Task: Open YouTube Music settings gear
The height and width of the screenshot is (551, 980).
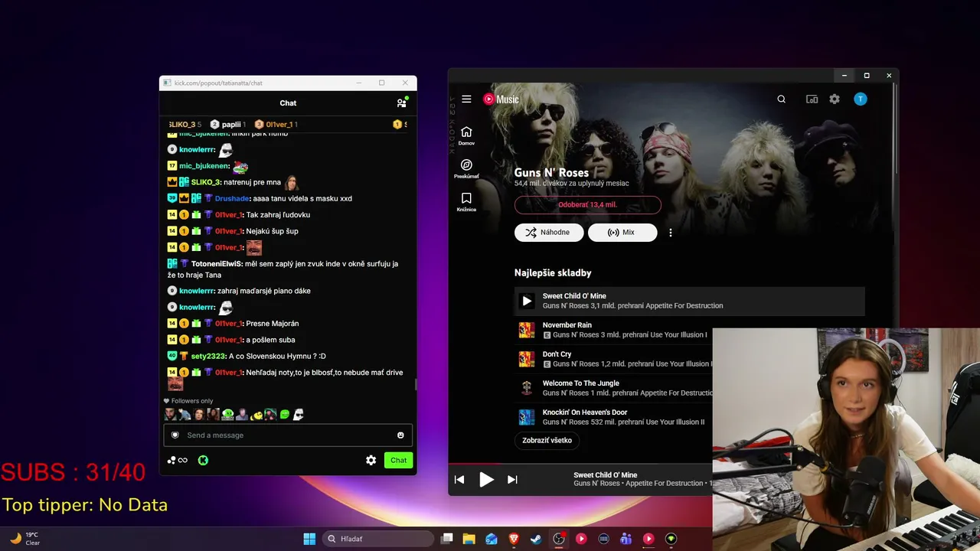Action: (835, 99)
